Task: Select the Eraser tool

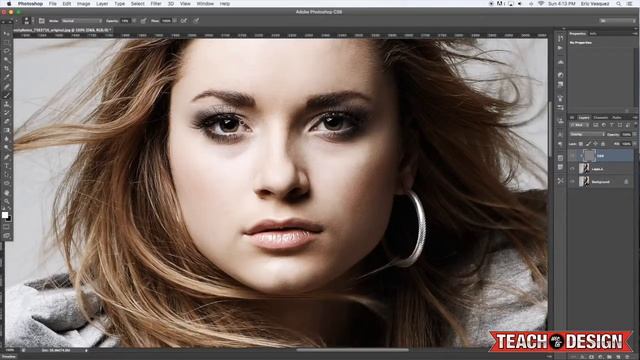Action: [x=7, y=121]
